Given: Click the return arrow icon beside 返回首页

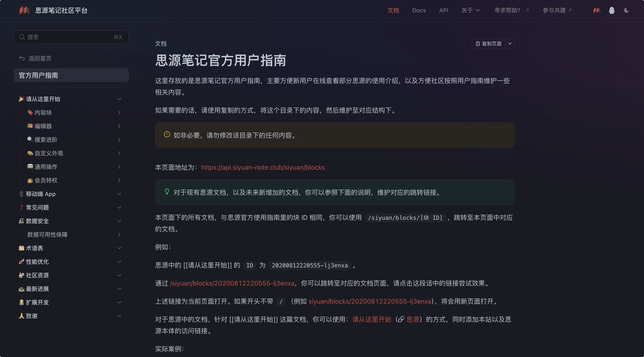Looking at the screenshot, I should tap(22, 58).
